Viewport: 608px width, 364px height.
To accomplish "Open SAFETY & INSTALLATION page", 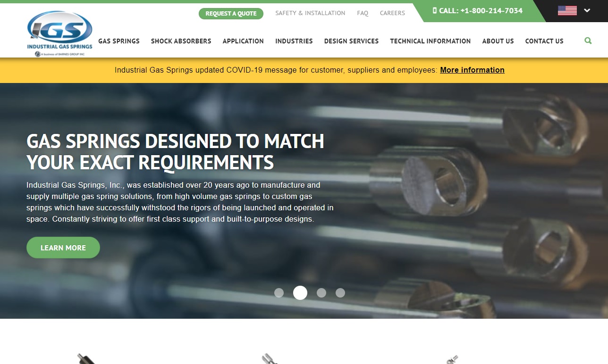I will (x=310, y=13).
